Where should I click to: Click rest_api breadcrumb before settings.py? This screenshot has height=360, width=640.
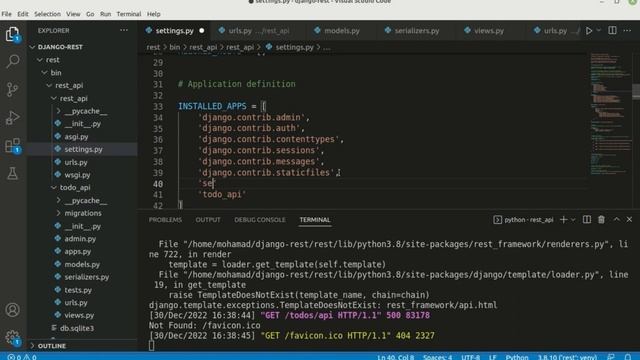click(x=240, y=47)
